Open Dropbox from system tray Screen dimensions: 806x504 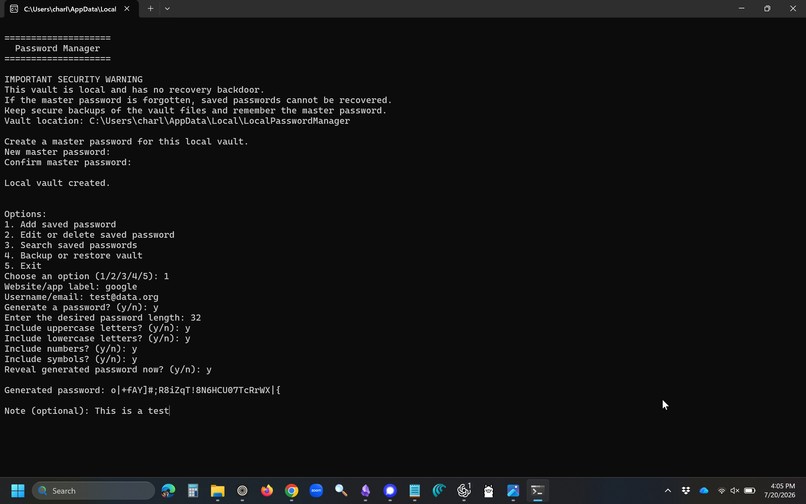[x=686, y=491]
